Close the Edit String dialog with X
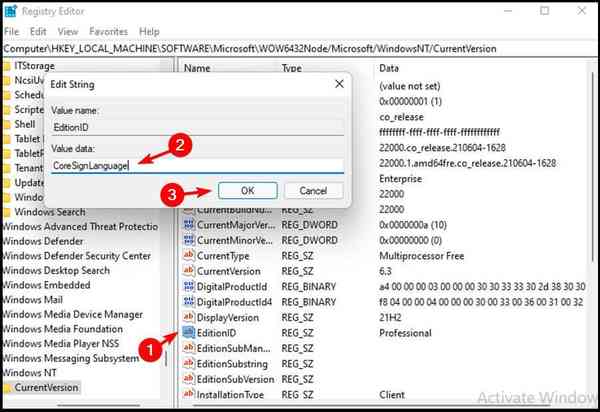This screenshot has width=600, height=412. point(339,84)
